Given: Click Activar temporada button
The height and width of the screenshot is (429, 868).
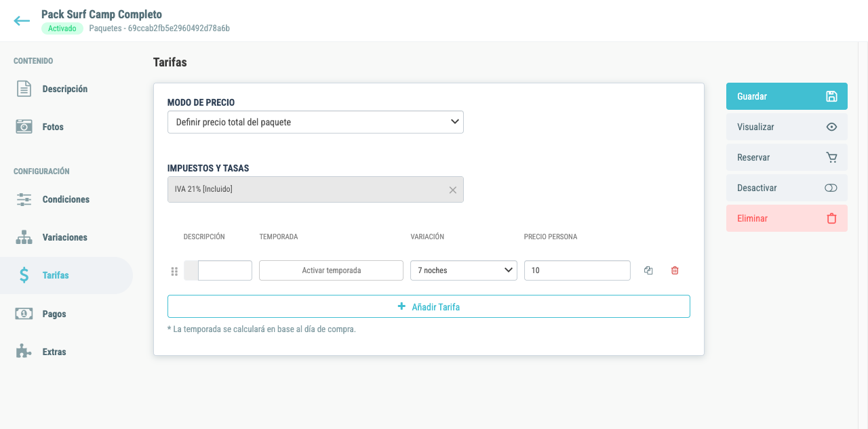Looking at the screenshot, I should (x=331, y=270).
